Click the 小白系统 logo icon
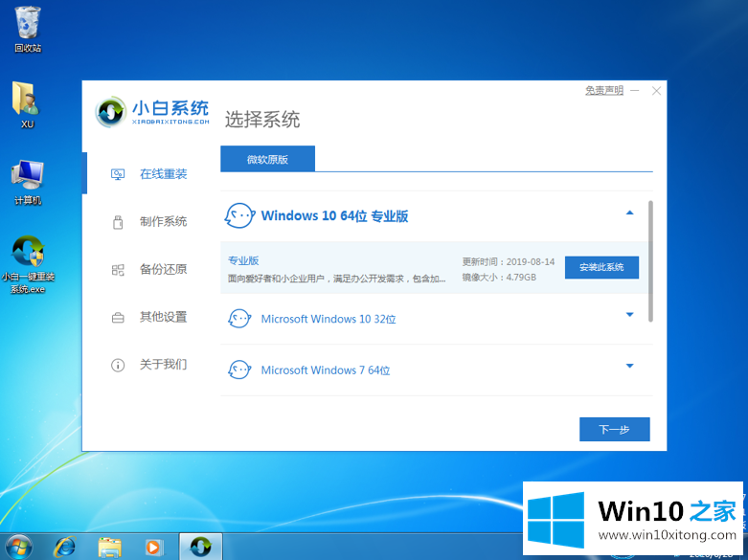 click(111, 113)
